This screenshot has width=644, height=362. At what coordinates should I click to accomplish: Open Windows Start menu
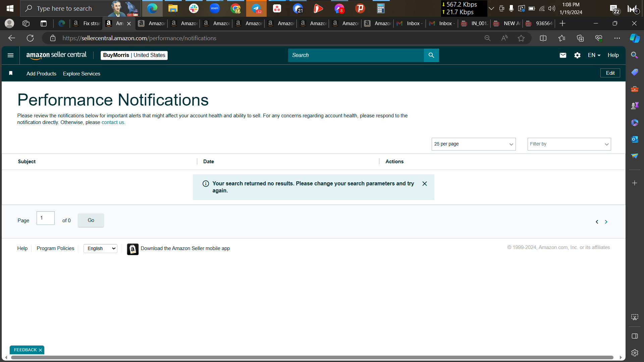point(10,8)
